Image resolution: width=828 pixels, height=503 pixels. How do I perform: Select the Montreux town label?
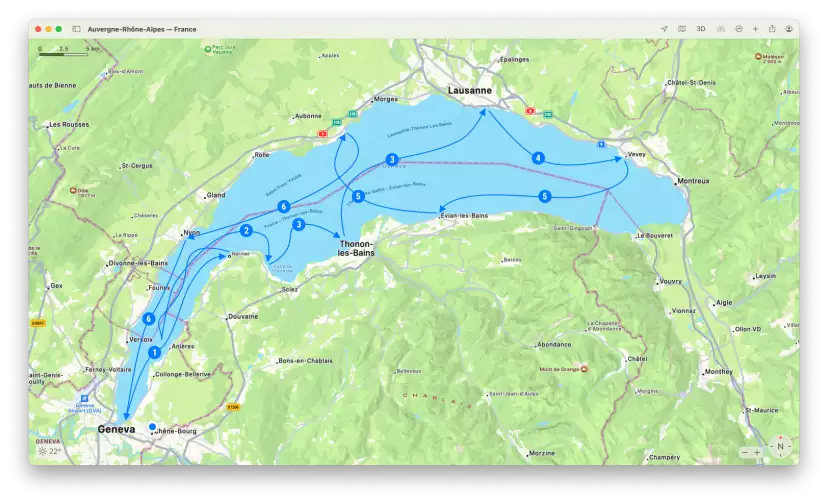[x=693, y=181]
